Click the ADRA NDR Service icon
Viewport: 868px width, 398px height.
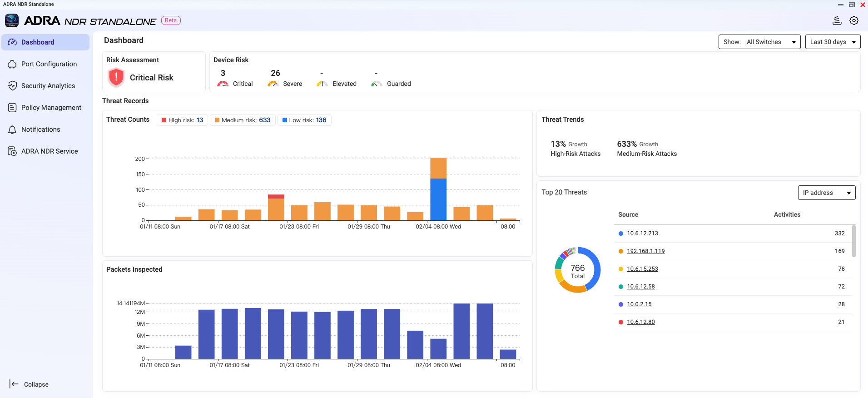[x=12, y=151]
